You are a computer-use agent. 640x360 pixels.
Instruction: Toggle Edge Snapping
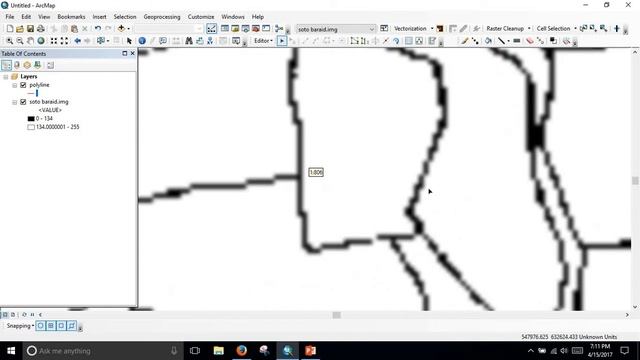(x=71, y=326)
